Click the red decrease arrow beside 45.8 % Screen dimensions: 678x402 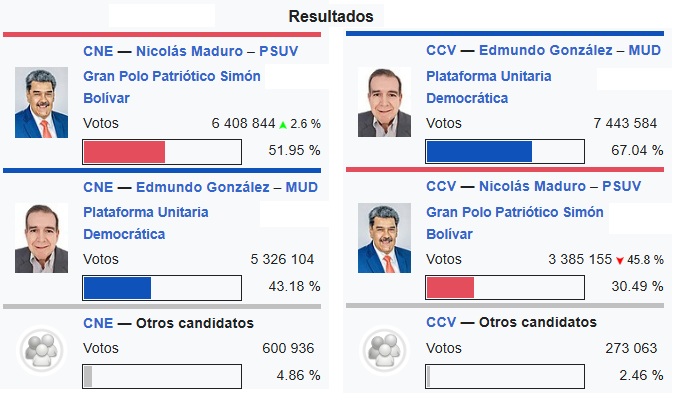[620, 261]
